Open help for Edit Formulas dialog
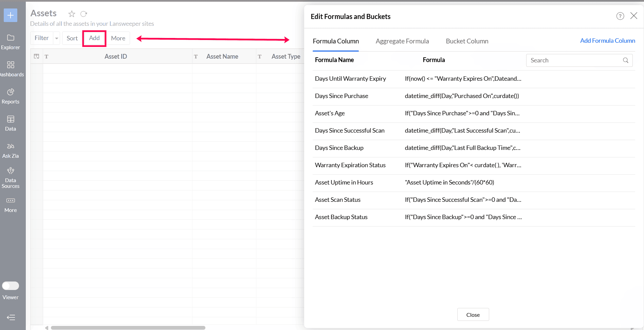Screen dimensions: 644x330 (620, 16)
